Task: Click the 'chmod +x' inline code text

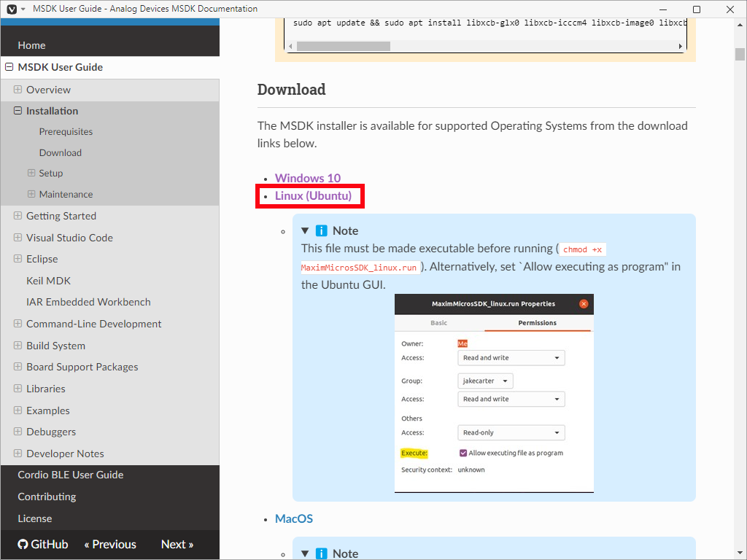Action: coord(582,249)
